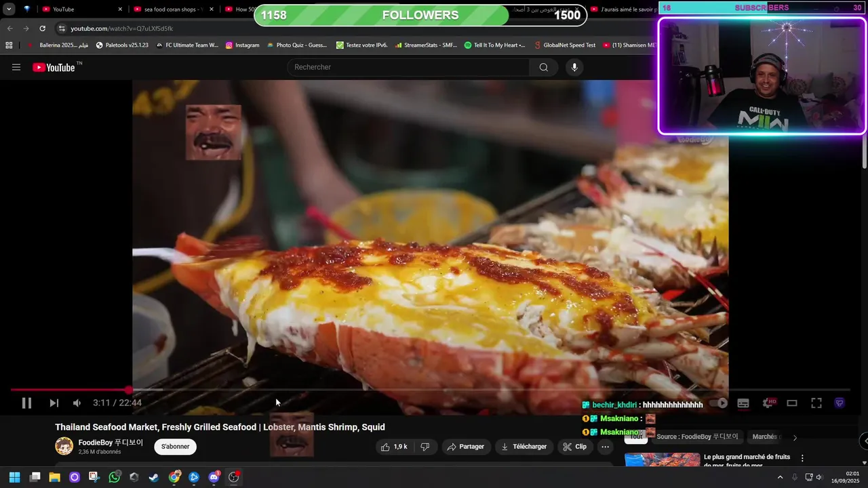Open the YouTube guide hamburger menu
Image resolution: width=868 pixels, height=488 pixels.
(x=16, y=67)
